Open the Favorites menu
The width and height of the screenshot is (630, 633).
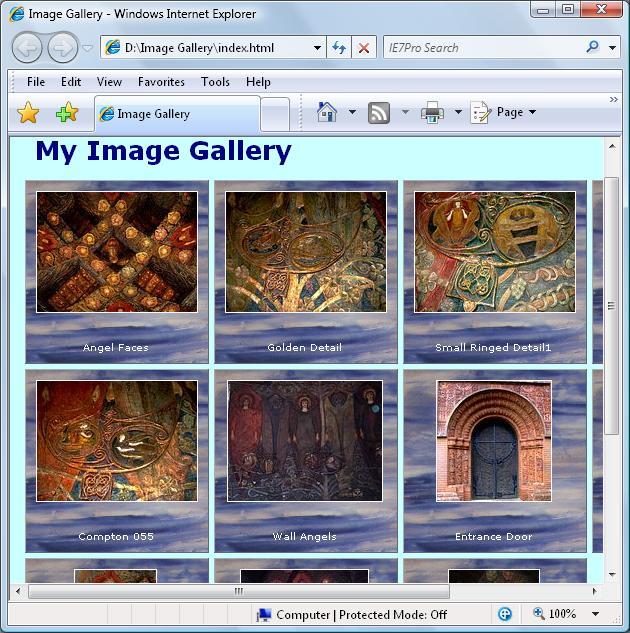click(x=161, y=82)
